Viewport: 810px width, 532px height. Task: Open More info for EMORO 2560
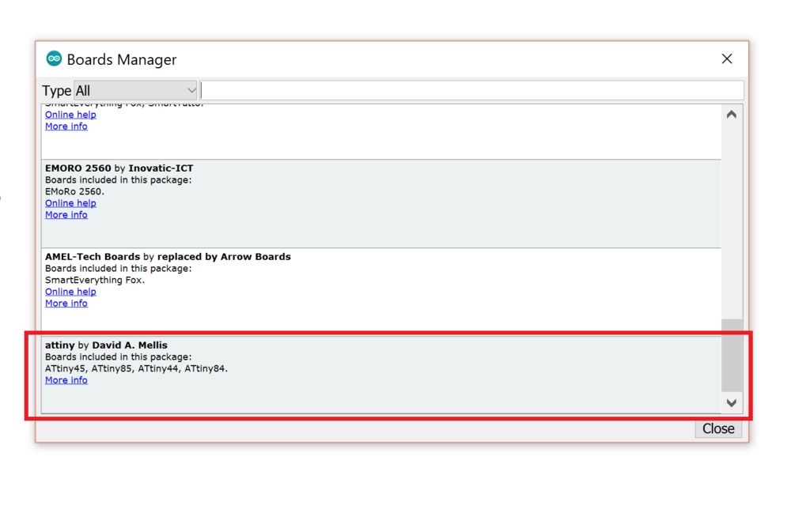tap(66, 215)
